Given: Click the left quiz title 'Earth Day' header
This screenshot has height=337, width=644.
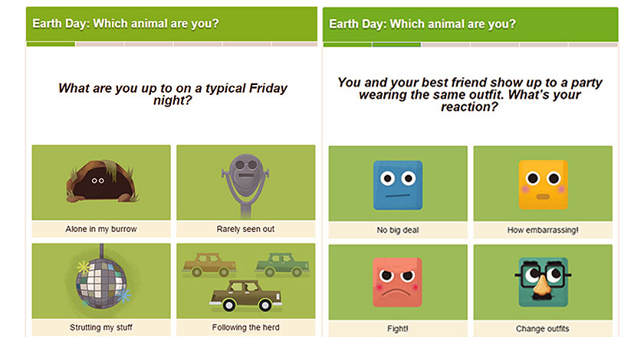Looking at the screenshot, I should pos(126,24).
